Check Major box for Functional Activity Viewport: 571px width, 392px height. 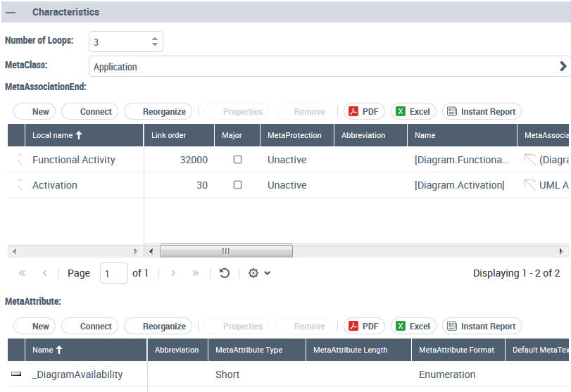click(x=237, y=160)
